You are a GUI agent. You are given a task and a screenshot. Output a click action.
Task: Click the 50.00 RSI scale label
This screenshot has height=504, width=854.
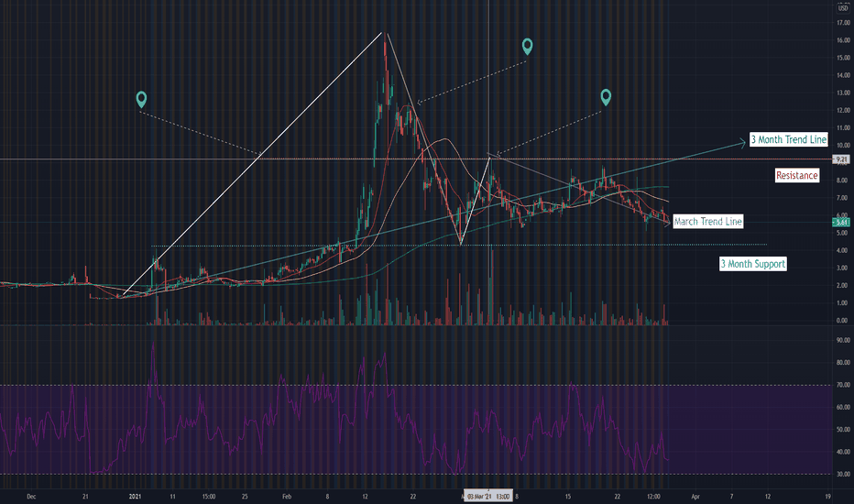(x=843, y=430)
